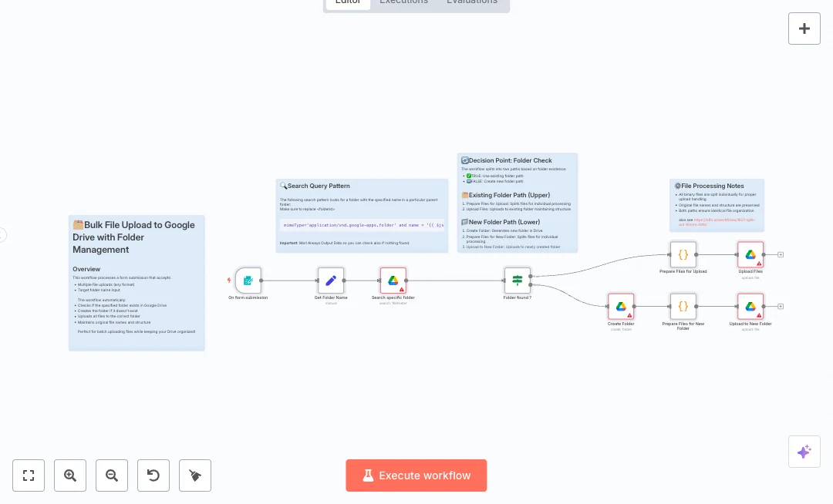This screenshot has width=833, height=504.
Task: Tidy up nodes with the broom icon
Action: [x=195, y=475]
